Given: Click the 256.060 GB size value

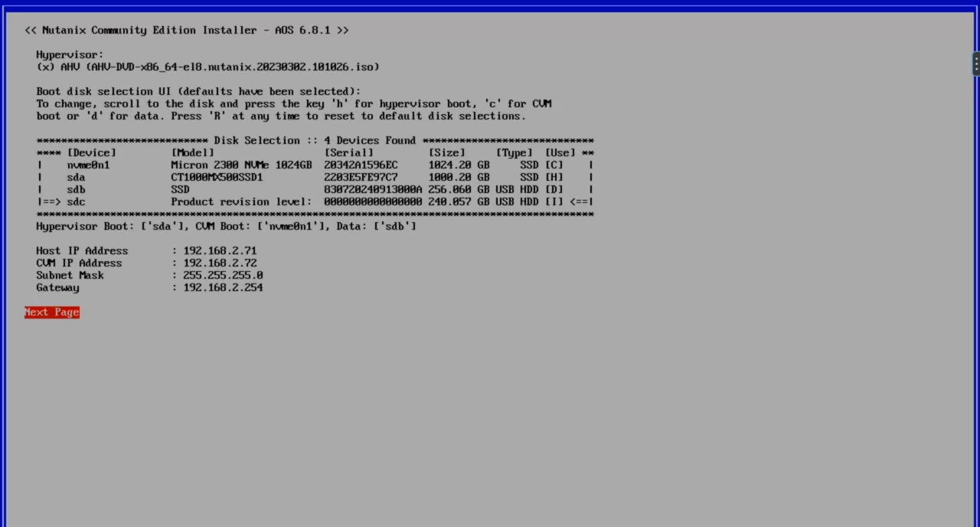Looking at the screenshot, I should pyautogui.click(x=459, y=189).
